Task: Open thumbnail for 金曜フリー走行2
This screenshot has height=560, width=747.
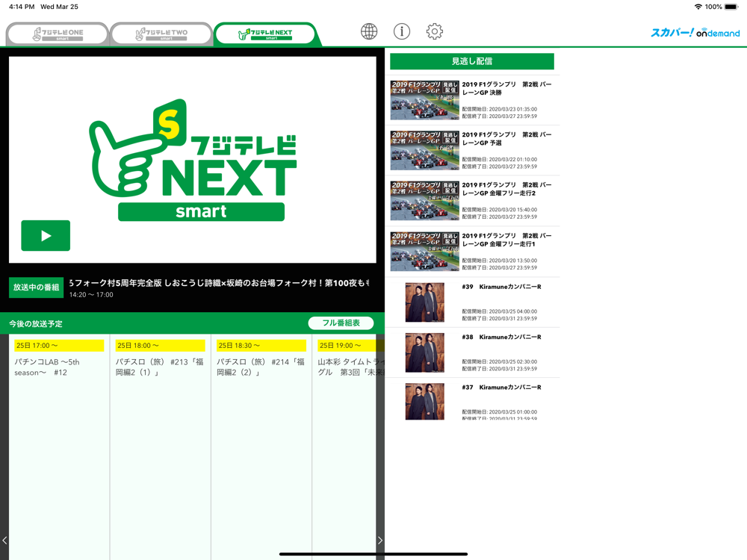Action: click(x=425, y=200)
